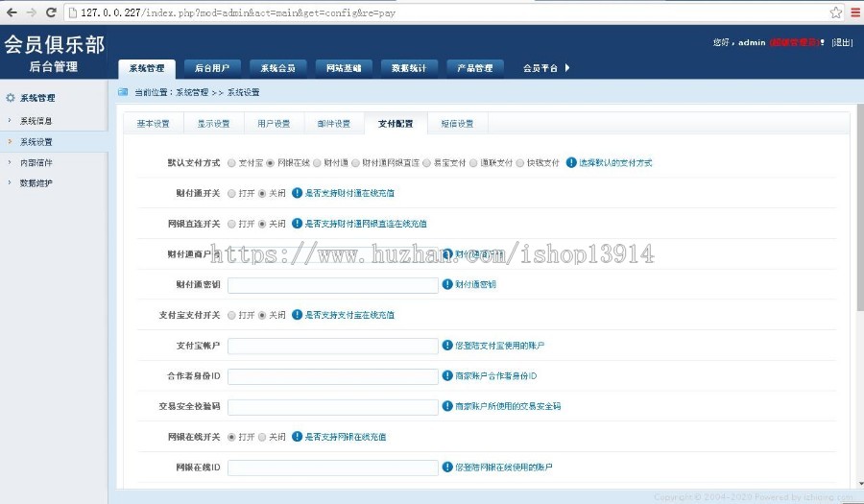Open the 会员平台 top navigation item
This screenshot has height=504, width=864.
click(540, 68)
